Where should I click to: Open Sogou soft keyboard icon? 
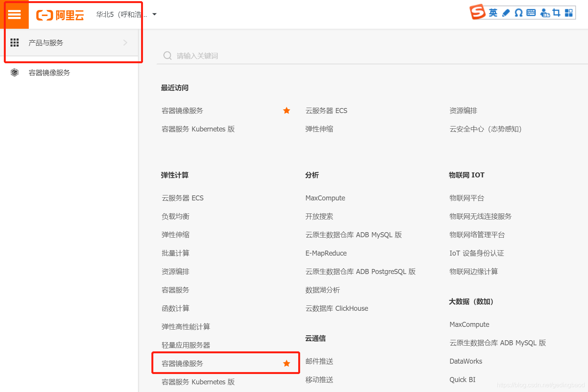tap(531, 13)
